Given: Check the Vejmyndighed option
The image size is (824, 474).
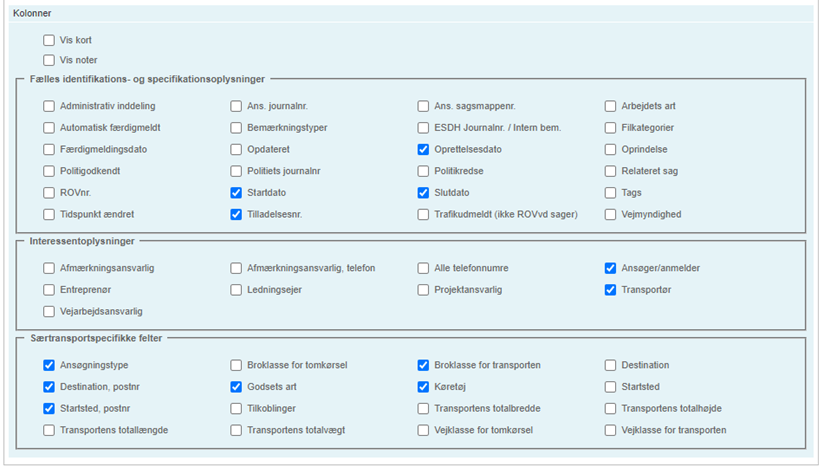Looking at the screenshot, I should pyautogui.click(x=611, y=214).
